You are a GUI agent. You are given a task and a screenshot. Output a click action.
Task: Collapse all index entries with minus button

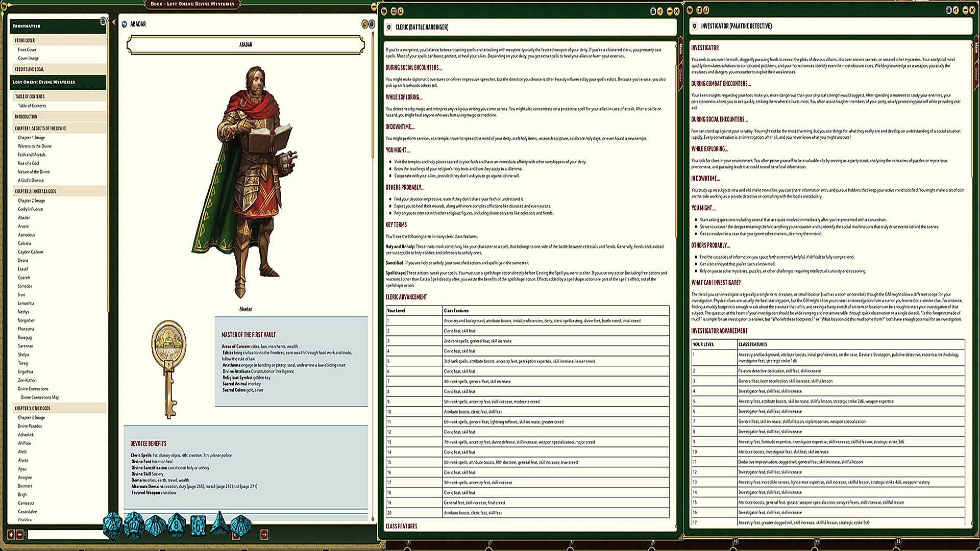[x=19, y=534]
